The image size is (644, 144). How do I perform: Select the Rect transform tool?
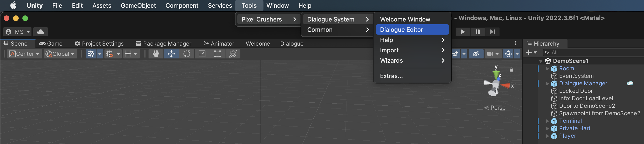coord(218,54)
